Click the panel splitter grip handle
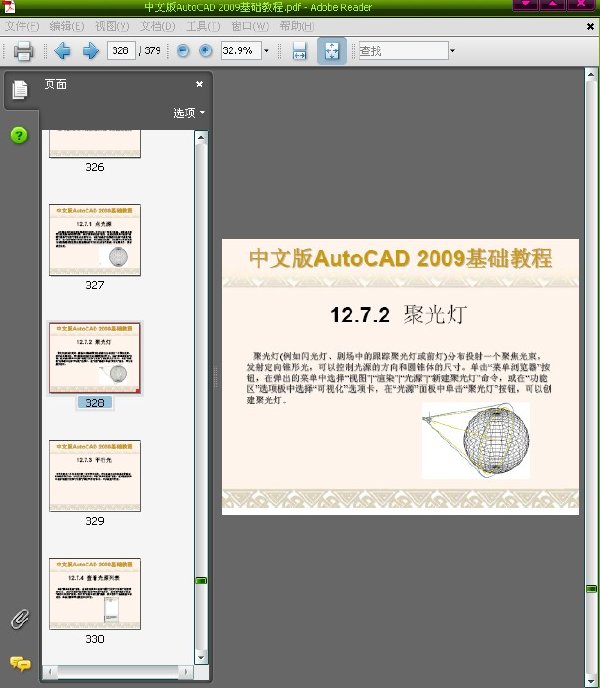Viewport: 600px width, 688px height. [216, 377]
